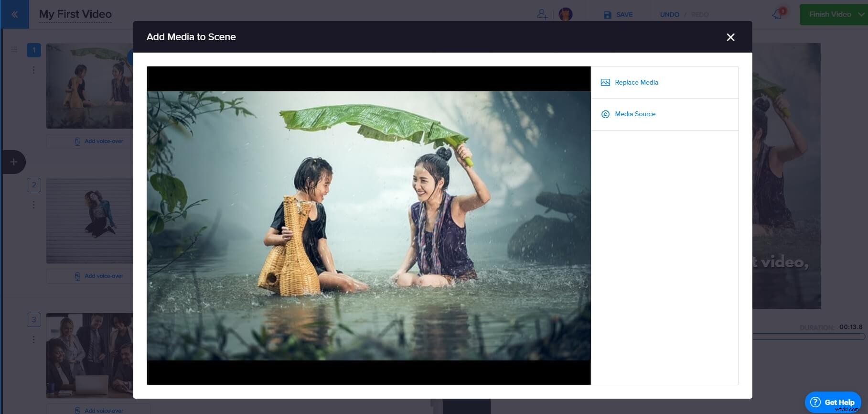This screenshot has width=868, height=414.
Task: Click the Get Help button
Action: pos(833,402)
